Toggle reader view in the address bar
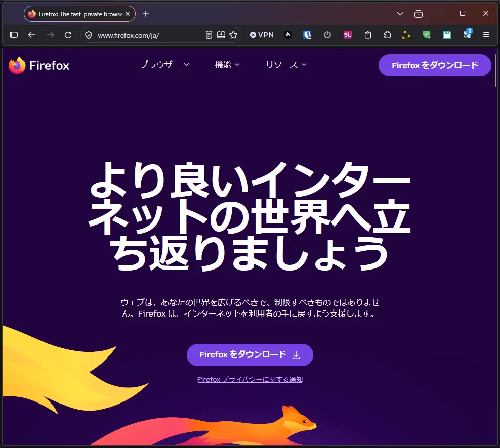The width and height of the screenshot is (500, 448). [209, 35]
